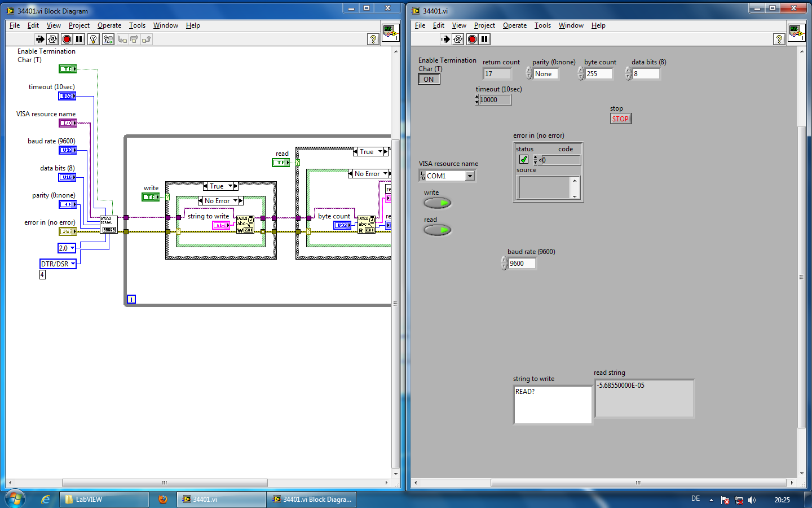Select the VISA Read node in block diagram
The width and height of the screenshot is (812, 508).
tap(367, 225)
